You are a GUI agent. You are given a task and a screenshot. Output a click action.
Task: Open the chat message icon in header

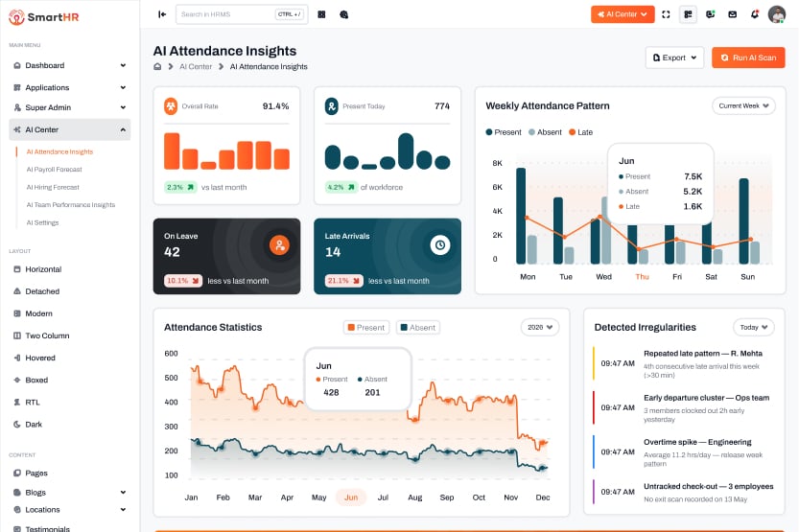click(710, 14)
